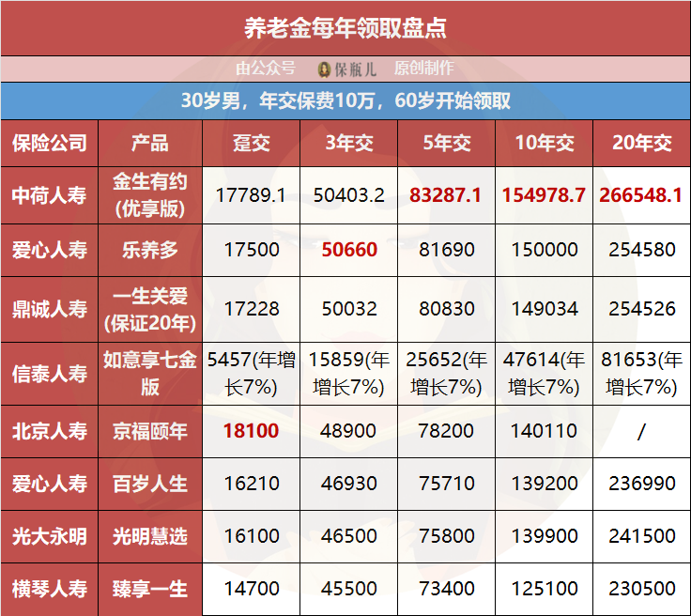The width and height of the screenshot is (691, 616).
Task: Click the value 78200
Action: pos(446,431)
